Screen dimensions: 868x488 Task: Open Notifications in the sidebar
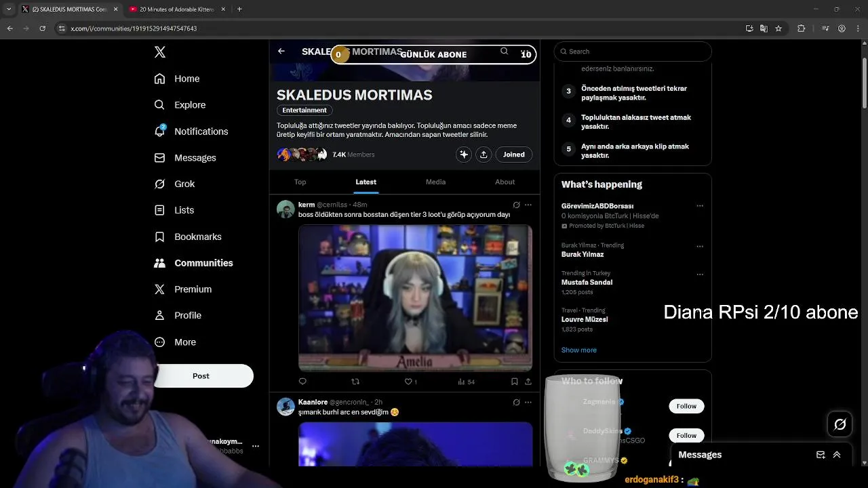point(191,131)
